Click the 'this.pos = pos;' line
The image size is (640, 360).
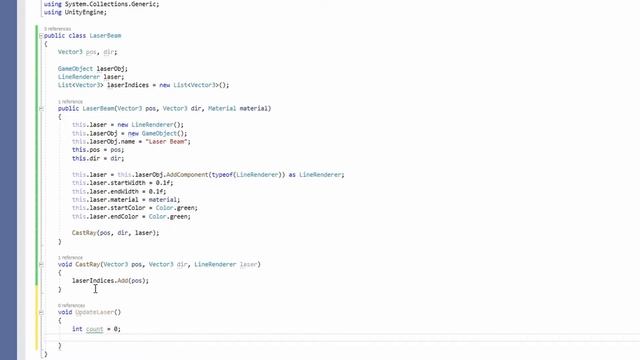[x=98, y=150]
